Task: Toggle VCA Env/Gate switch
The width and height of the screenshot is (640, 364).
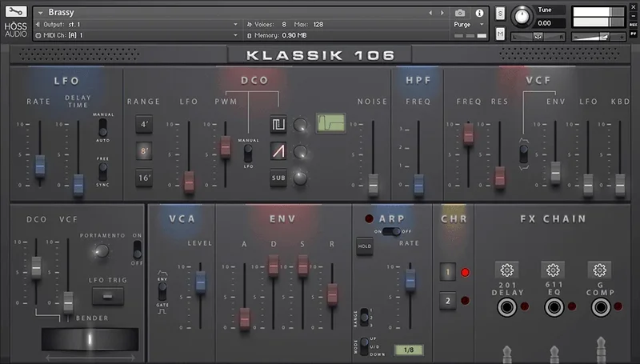Action: (162, 292)
